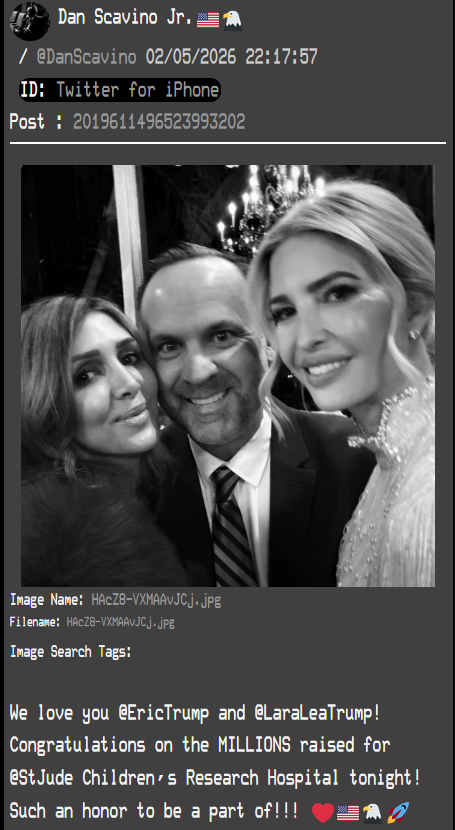
Task: Open the attached black-and-white photo
Action: click(228, 376)
